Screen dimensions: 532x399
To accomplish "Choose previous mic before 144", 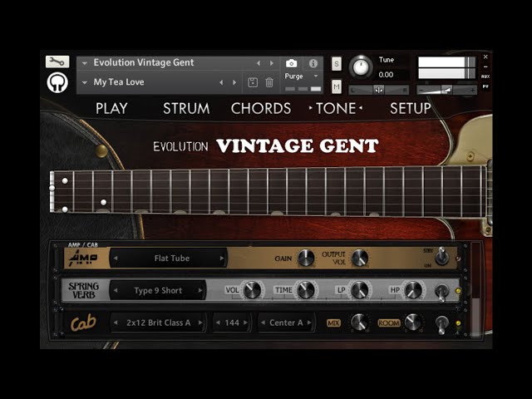I will [218, 323].
